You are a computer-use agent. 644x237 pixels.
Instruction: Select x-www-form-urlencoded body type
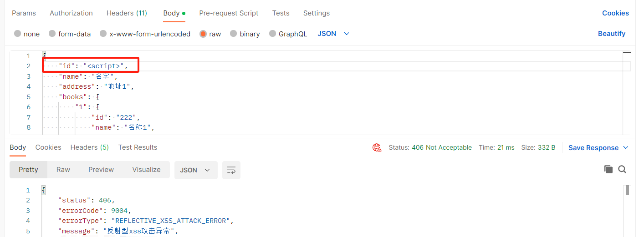103,34
